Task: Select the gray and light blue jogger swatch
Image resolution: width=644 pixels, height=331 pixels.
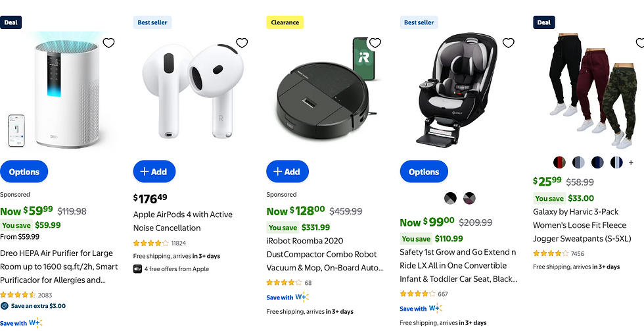Action: pyautogui.click(x=578, y=163)
